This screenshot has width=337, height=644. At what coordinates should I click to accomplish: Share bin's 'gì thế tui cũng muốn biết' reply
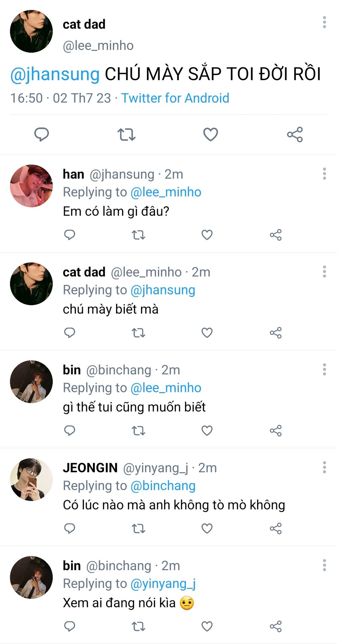[x=276, y=431]
